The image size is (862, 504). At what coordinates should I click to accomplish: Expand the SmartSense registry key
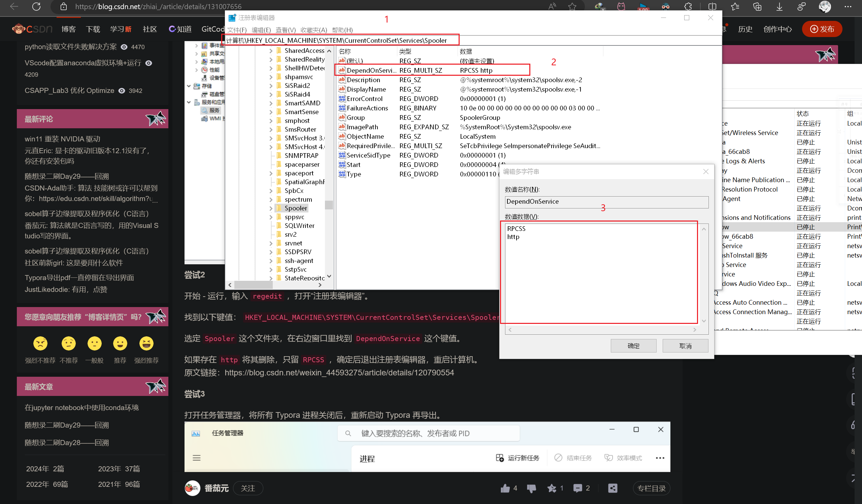tap(271, 112)
